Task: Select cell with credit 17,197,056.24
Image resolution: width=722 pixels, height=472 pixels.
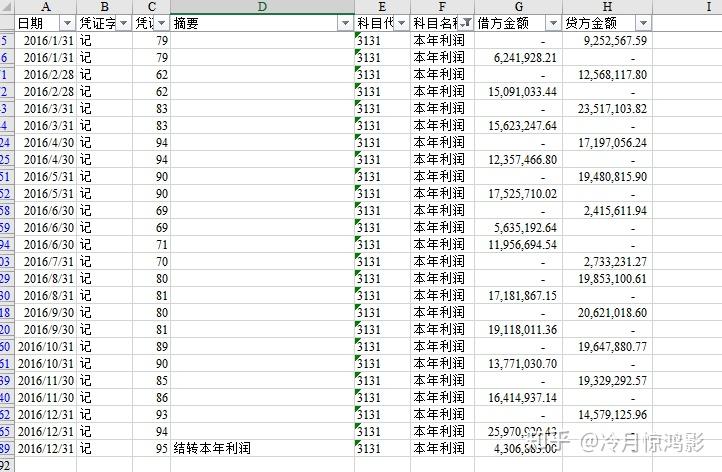Action: (607, 143)
